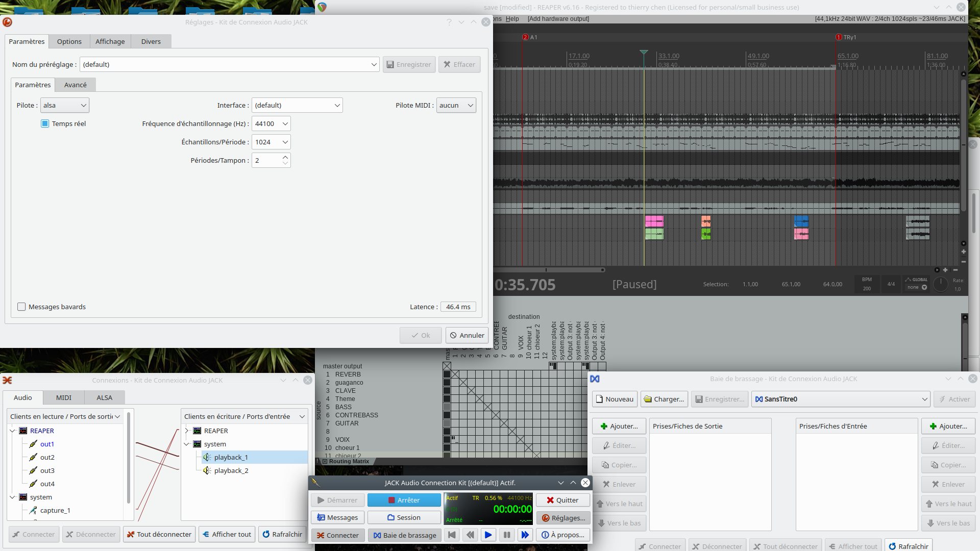This screenshot has height=551, width=980.
Task: Collapse the REAPER output ports tree
Action: 12,431
